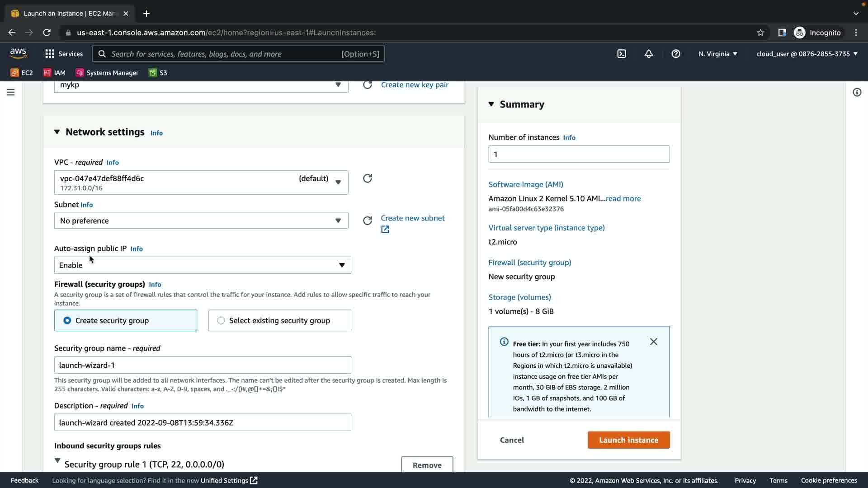
Task: Open the side navigation hamburger menu
Action: tap(11, 92)
